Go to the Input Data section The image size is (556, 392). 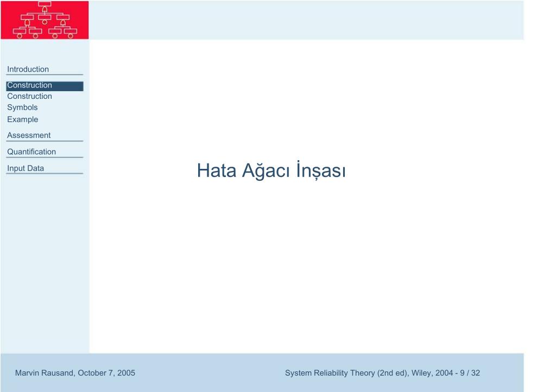26,168
